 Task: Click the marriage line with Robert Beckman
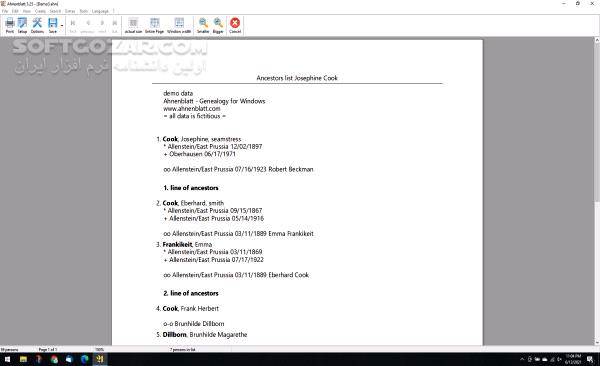click(x=238, y=169)
